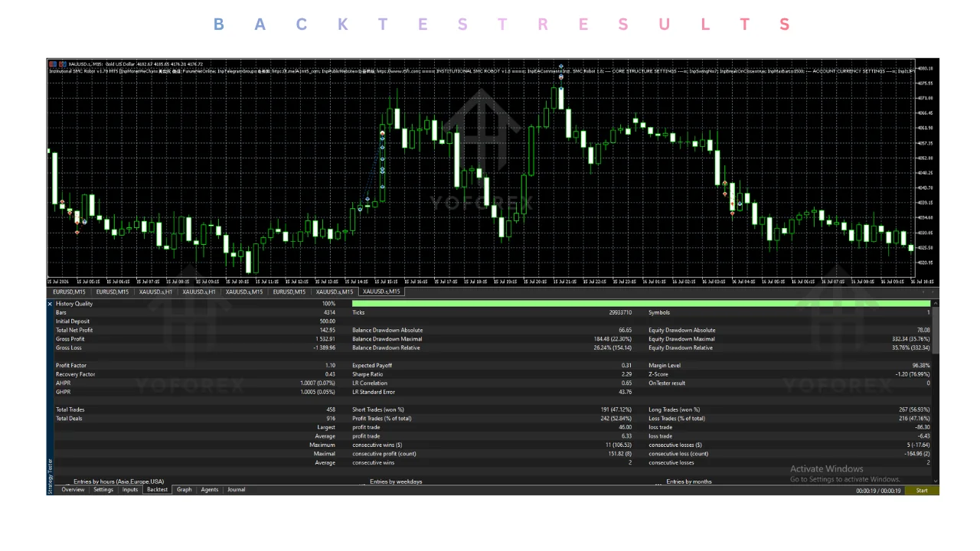Click the Gross Loss value -1 389.96

click(x=325, y=347)
